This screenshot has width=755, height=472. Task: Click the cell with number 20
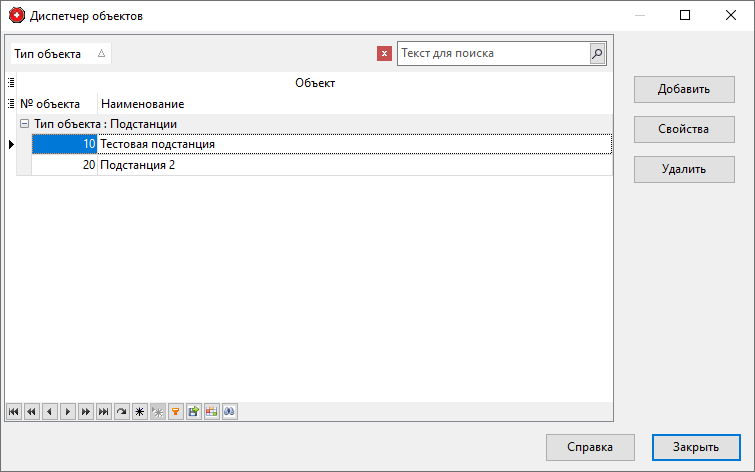pos(65,165)
